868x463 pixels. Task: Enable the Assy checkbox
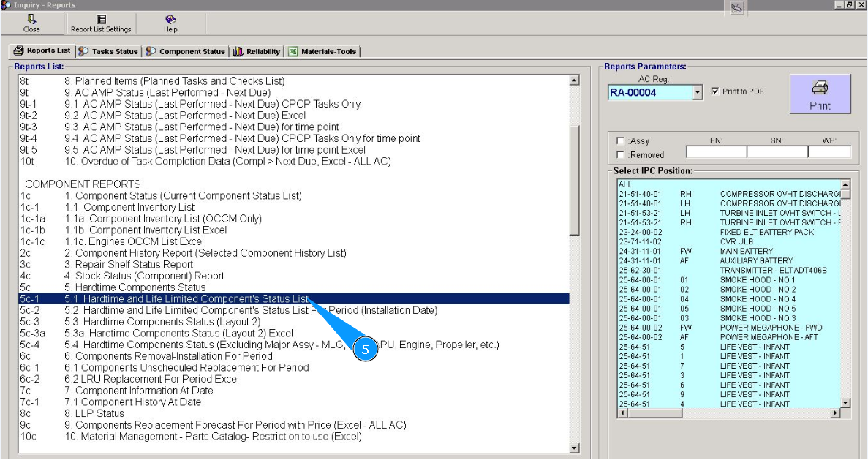620,140
